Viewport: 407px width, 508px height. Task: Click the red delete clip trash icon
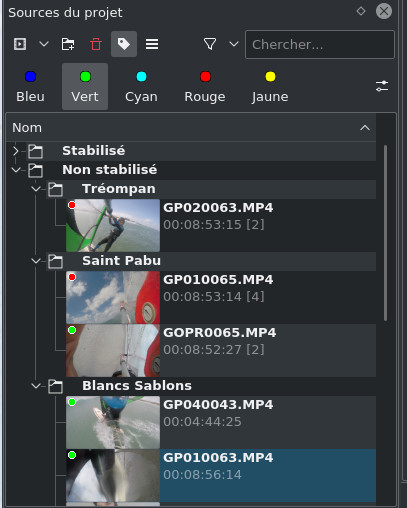pyautogui.click(x=96, y=44)
